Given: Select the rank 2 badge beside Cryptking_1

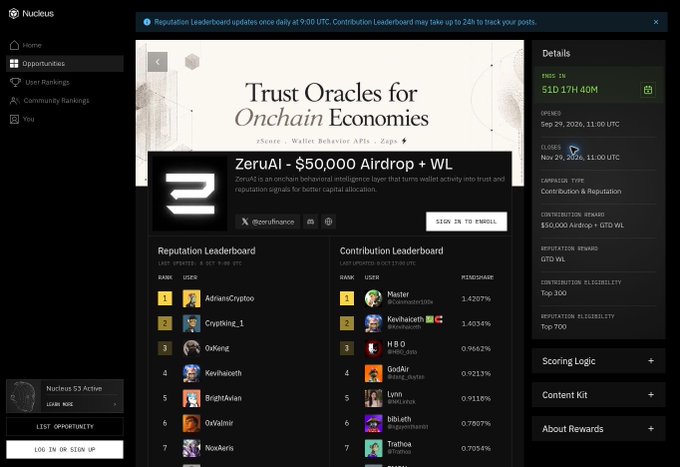Looking at the screenshot, I should pyautogui.click(x=165, y=323).
